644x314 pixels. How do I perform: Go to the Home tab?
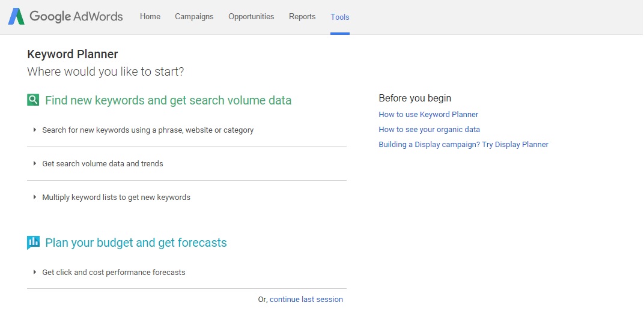click(150, 17)
